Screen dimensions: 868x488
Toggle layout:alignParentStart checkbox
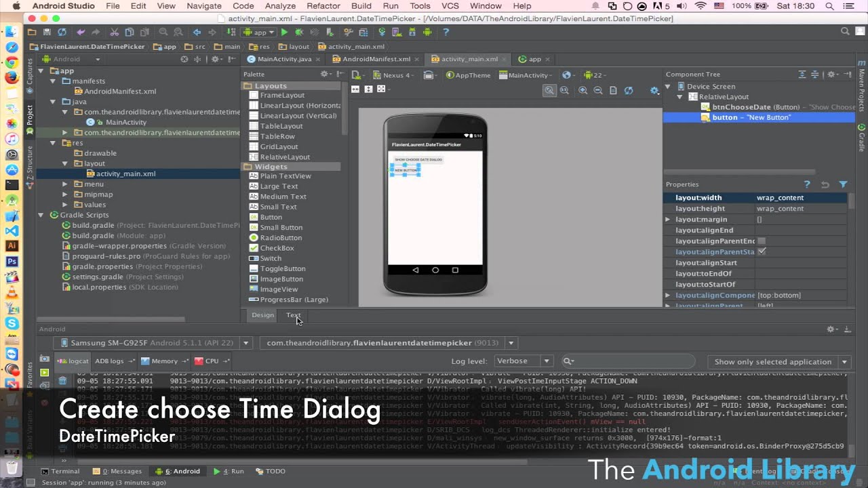coord(762,251)
